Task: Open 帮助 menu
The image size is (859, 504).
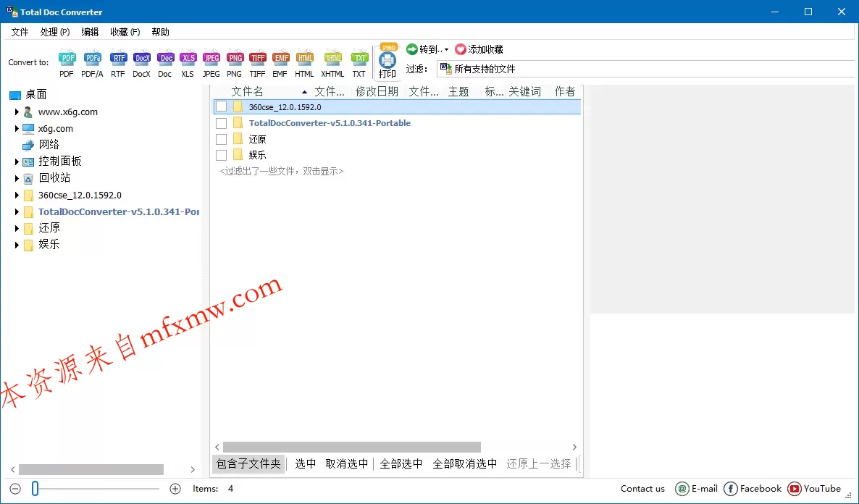Action: tap(161, 32)
